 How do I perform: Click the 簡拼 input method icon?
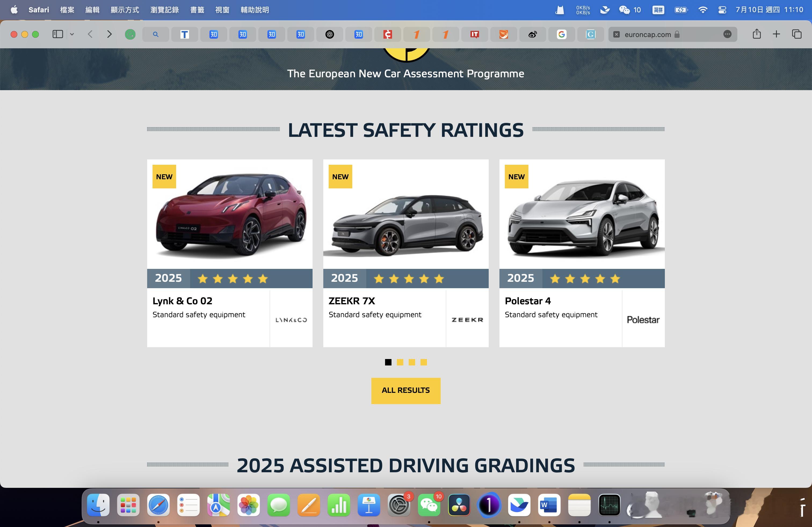(x=658, y=10)
